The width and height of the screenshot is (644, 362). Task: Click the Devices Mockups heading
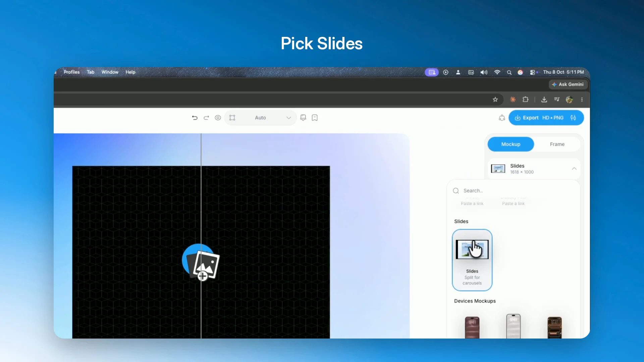click(475, 301)
